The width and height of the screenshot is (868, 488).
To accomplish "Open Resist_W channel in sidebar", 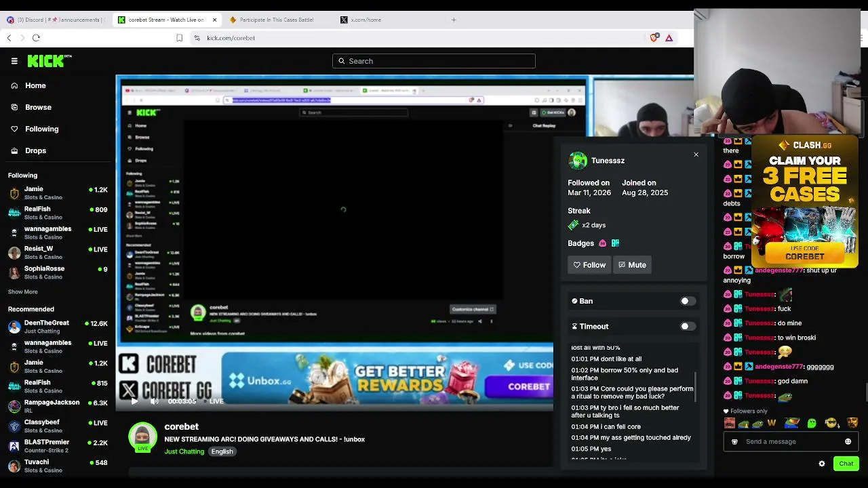I will pyautogui.click(x=58, y=253).
